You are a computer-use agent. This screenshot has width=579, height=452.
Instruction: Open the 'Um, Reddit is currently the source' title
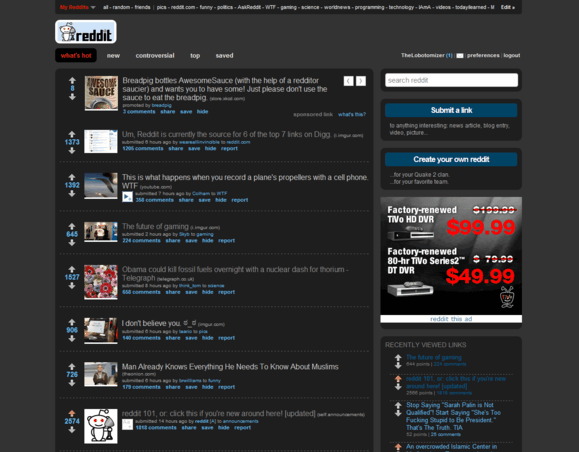pos(226,134)
